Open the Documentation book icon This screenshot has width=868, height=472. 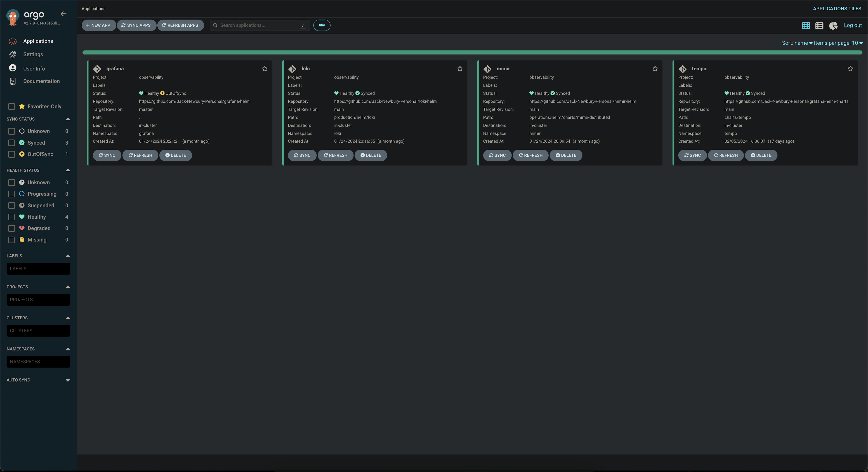[13, 81]
